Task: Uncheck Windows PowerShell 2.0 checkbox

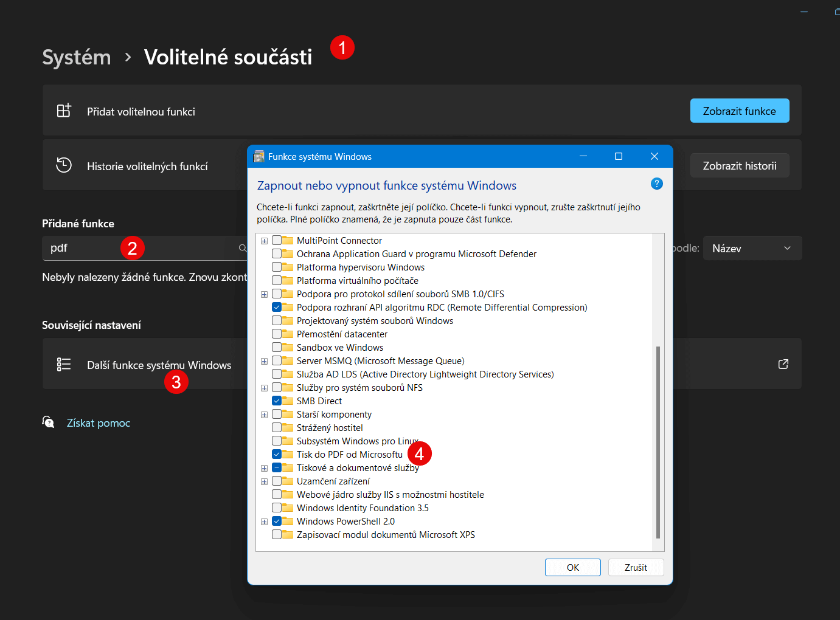Action: [x=277, y=521]
